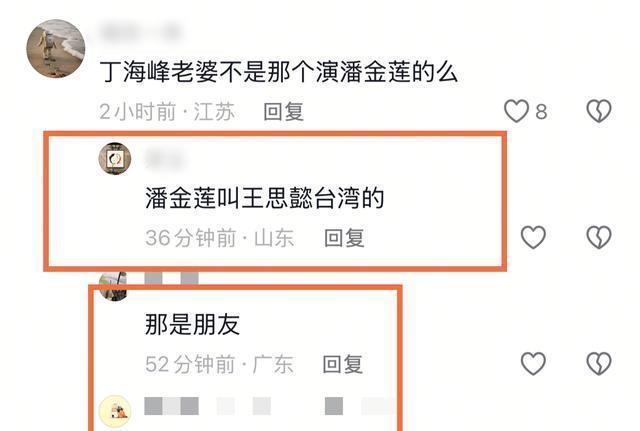Open avatar of the 山东 replier
The width and height of the screenshot is (640, 431).
[115, 159]
